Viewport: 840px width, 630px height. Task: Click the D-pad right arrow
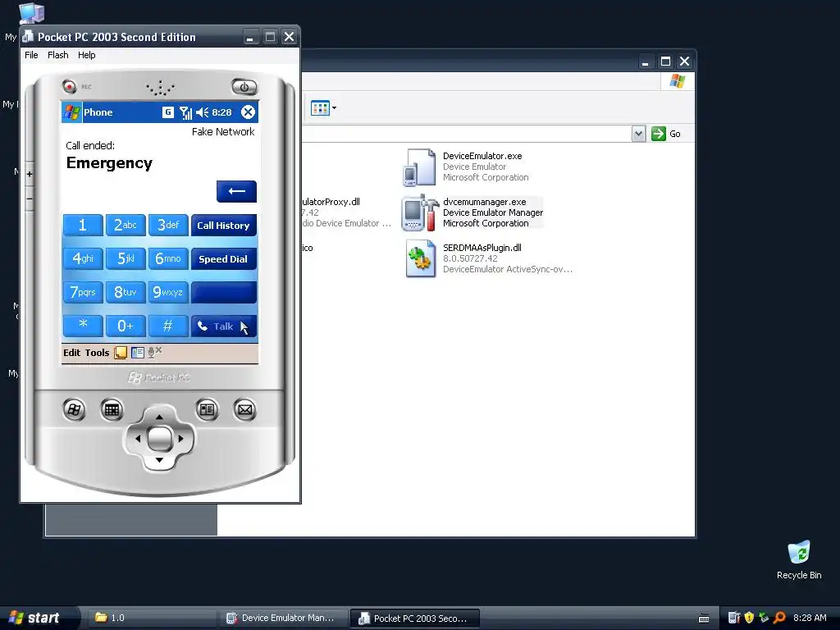click(x=181, y=438)
